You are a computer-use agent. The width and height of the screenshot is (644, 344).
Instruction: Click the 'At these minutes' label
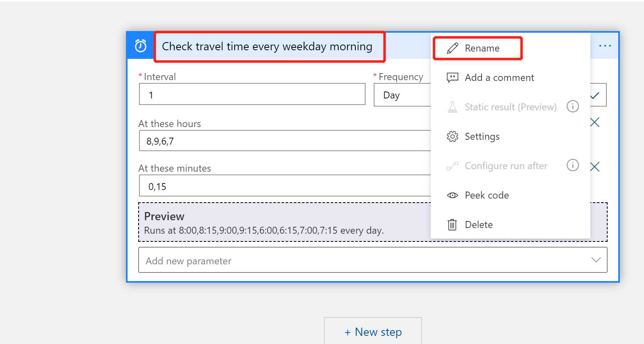pyautogui.click(x=175, y=168)
